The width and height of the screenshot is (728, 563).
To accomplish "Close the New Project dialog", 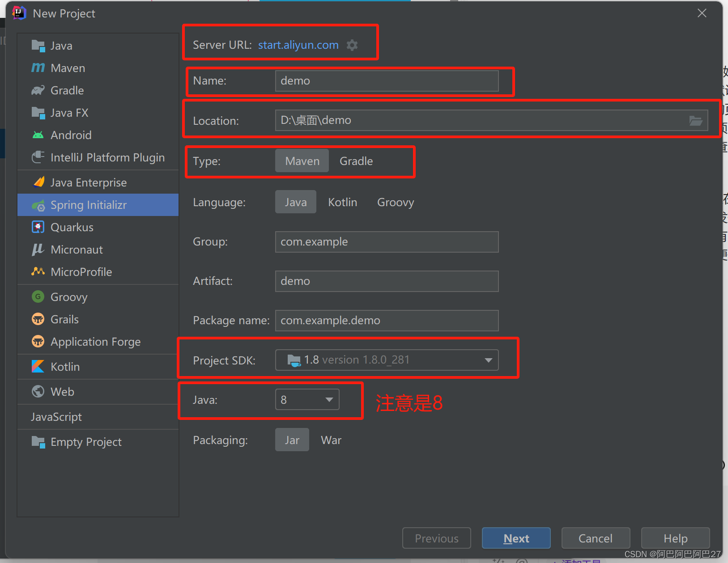I will [x=702, y=13].
